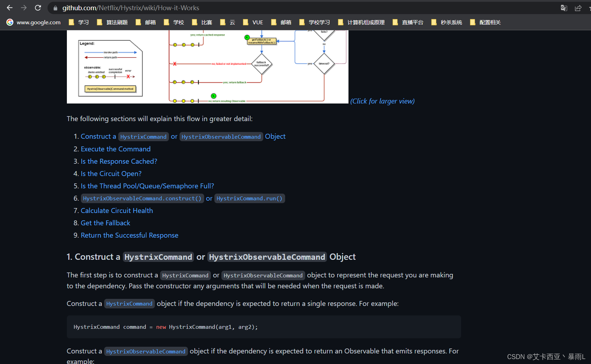Image resolution: width=591 pixels, height=364 pixels.
Task: Click 'Object' link in list item 1
Action: pos(275,136)
